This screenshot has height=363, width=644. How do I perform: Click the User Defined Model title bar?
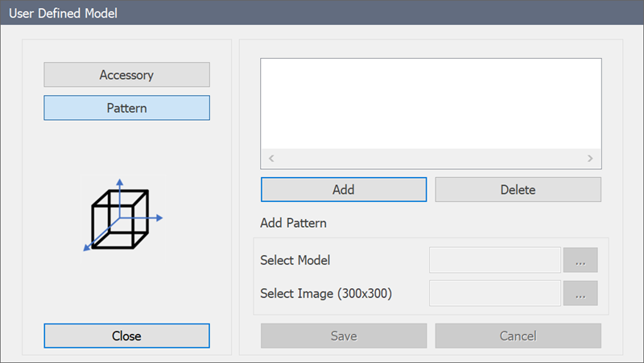click(x=322, y=13)
